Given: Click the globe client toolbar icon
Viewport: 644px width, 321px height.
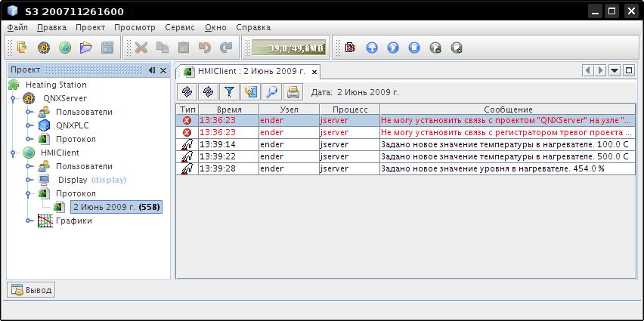Looking at the screenshot, I should (x=65, y=48).
